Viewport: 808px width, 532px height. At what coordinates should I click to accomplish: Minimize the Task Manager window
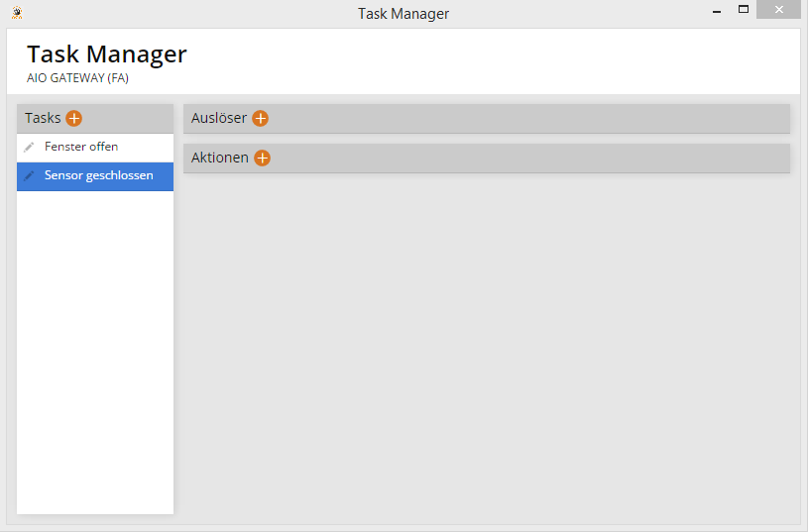tap(715, 10)
